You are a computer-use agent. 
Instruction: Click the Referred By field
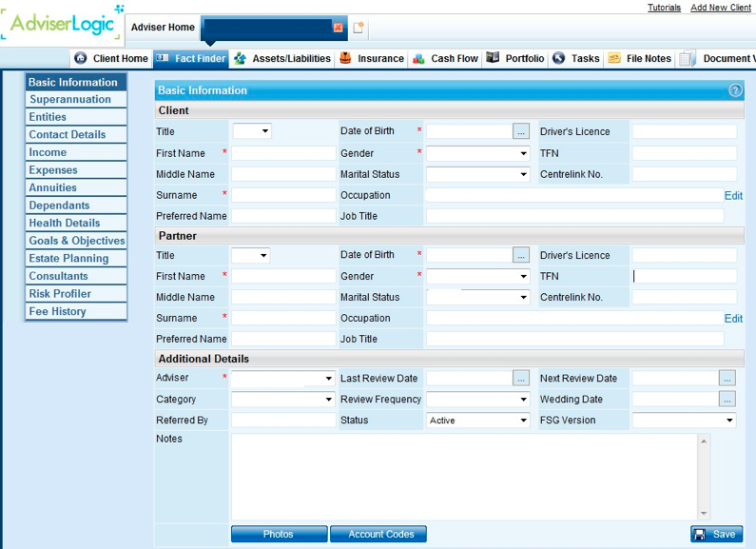(x=283, y=421)
